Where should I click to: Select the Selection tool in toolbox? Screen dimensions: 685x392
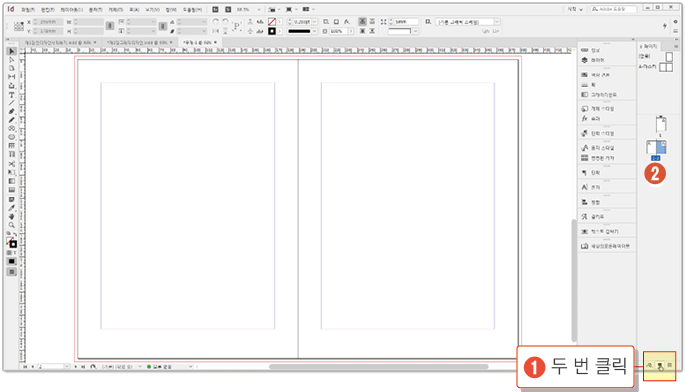tap(12, 51)
